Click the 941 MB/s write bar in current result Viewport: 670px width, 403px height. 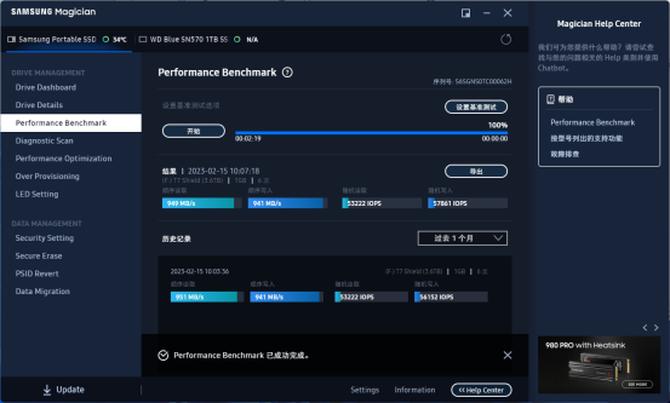click(x=287, y=203)
